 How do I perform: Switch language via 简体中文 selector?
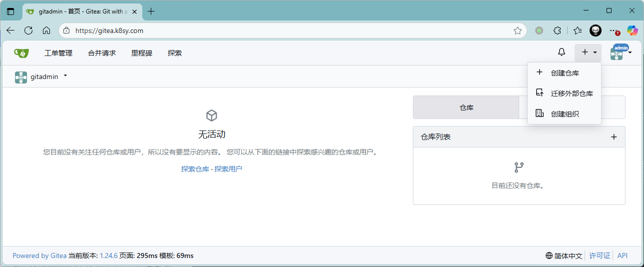pyautogui.click(x=564, y=255)
